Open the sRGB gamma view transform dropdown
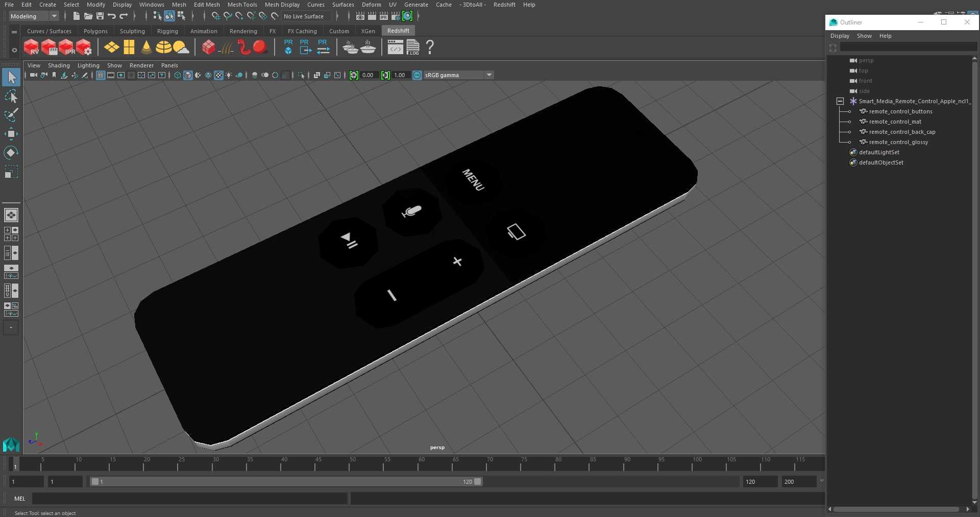The width and height of the screenshot is (980, 517). [x=458, y=75]
